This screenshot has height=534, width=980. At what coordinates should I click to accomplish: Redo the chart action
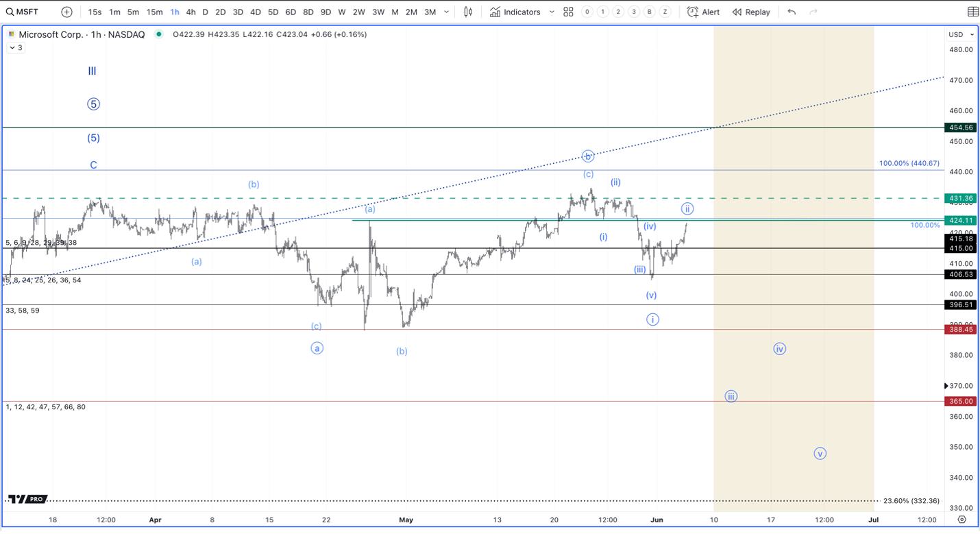(813, 12)
